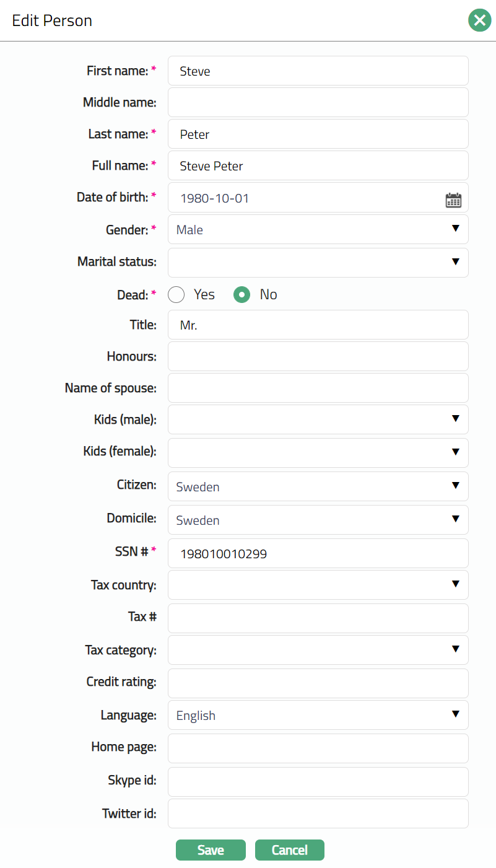Open the Kids (male) dropdown

[x=318, y=419]
